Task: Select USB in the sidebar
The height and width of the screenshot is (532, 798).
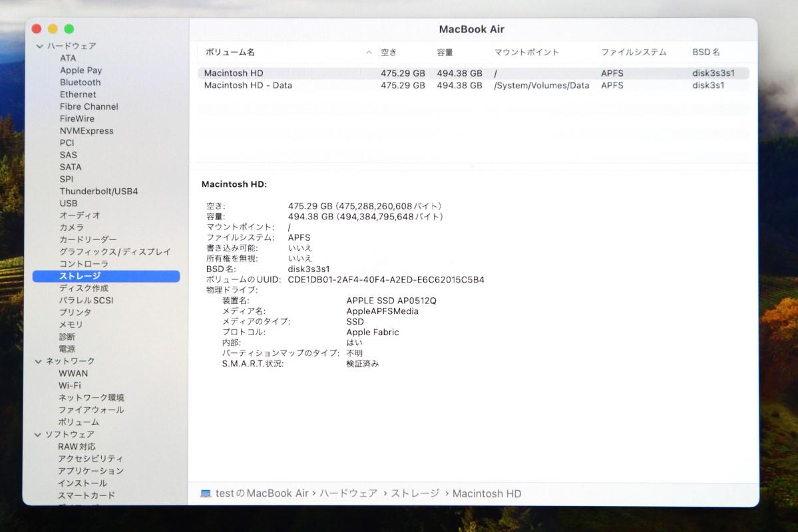Action: [68, 203]
